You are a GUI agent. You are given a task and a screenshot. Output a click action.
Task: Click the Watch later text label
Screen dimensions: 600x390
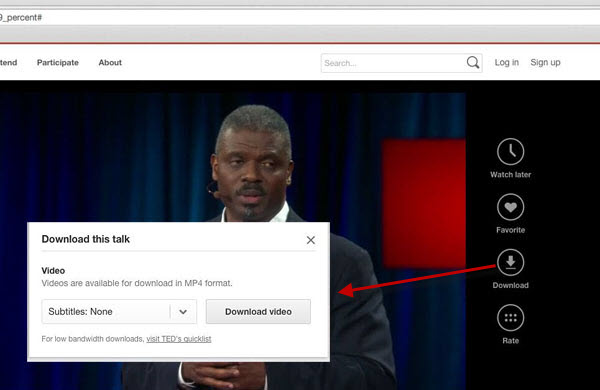510,175
